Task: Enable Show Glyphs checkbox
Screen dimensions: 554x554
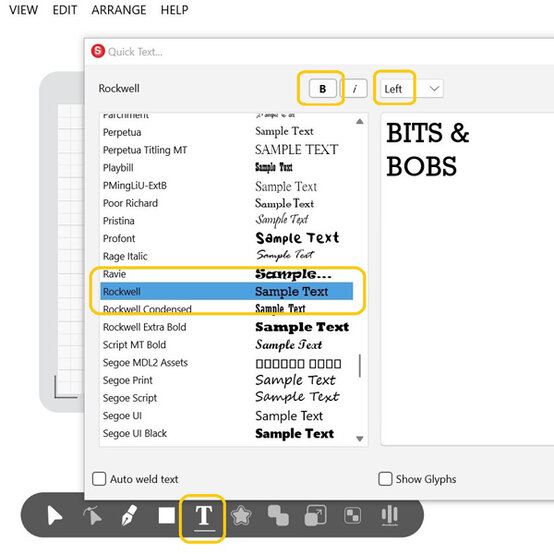Action: click(x=385, y=479)
